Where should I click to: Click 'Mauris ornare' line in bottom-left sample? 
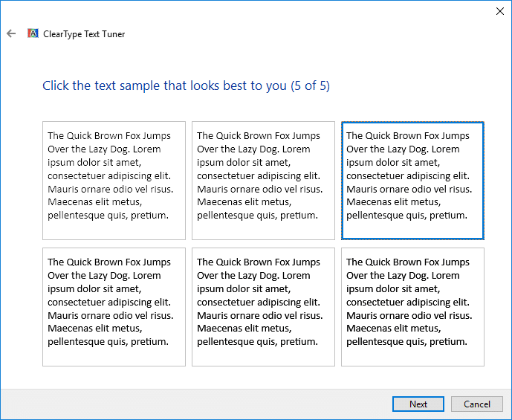pyautogui.click(x=110, y=315)
